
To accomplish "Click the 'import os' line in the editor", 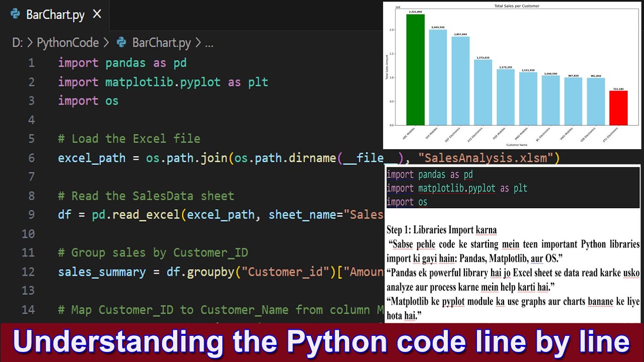I will pos(88,101).
